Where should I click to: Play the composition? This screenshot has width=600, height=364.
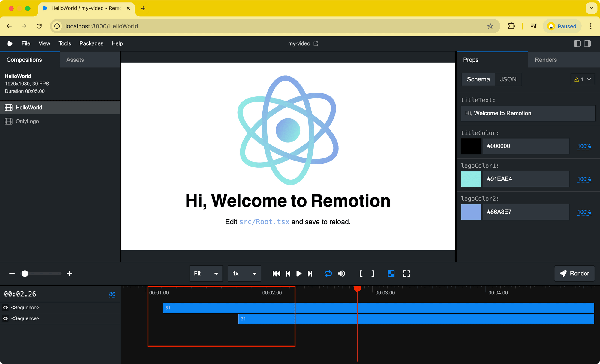tap(299, 274)
